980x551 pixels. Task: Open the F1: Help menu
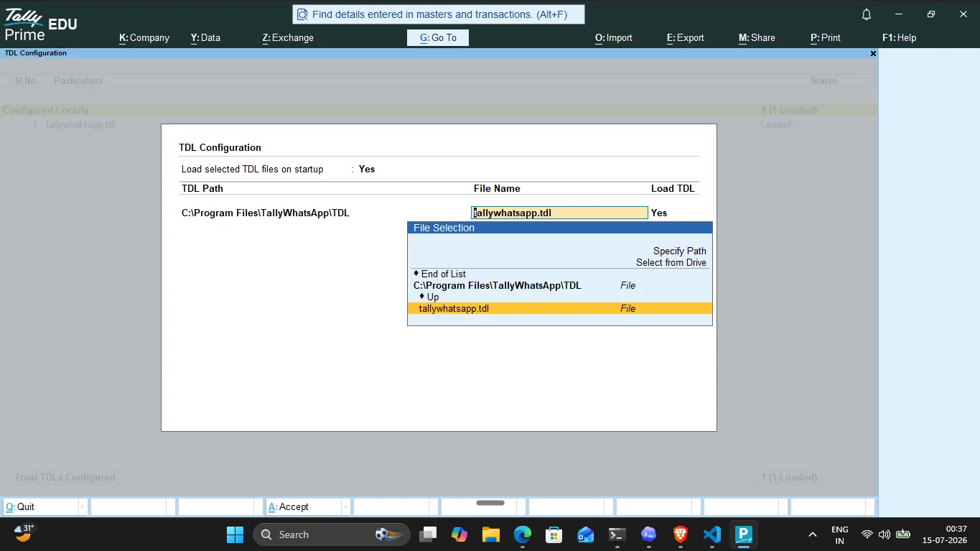(x=900, y=37)
